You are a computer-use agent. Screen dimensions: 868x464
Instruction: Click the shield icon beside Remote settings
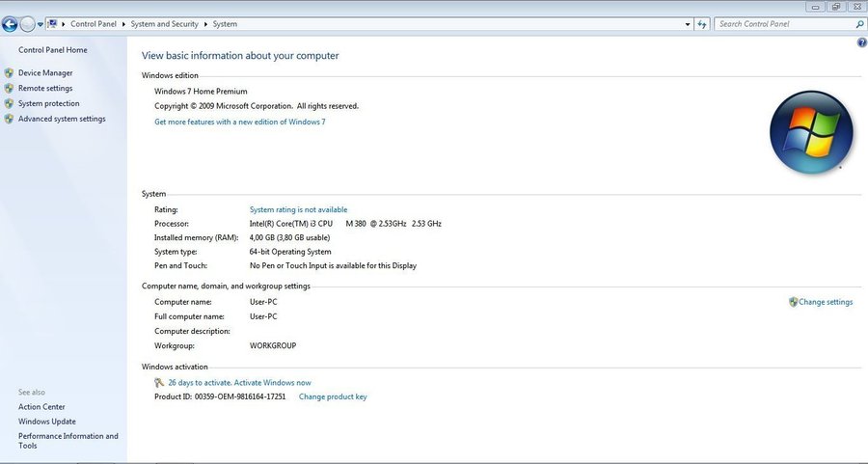click(10, 89)
